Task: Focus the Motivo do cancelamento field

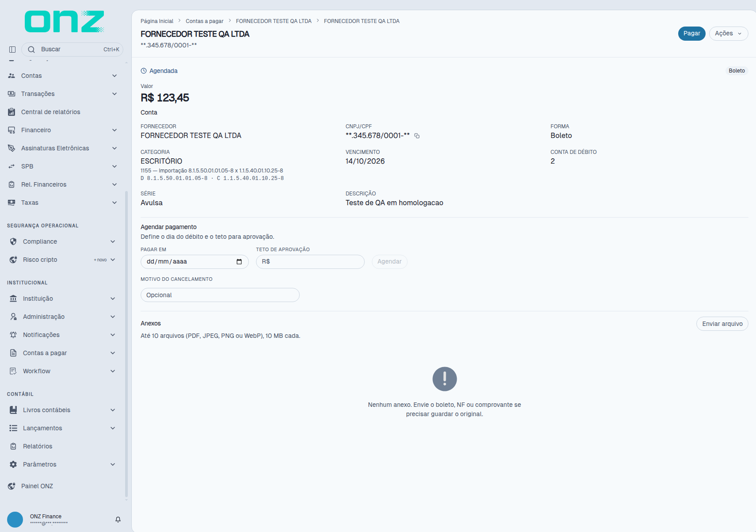Action: coord(220,295)
